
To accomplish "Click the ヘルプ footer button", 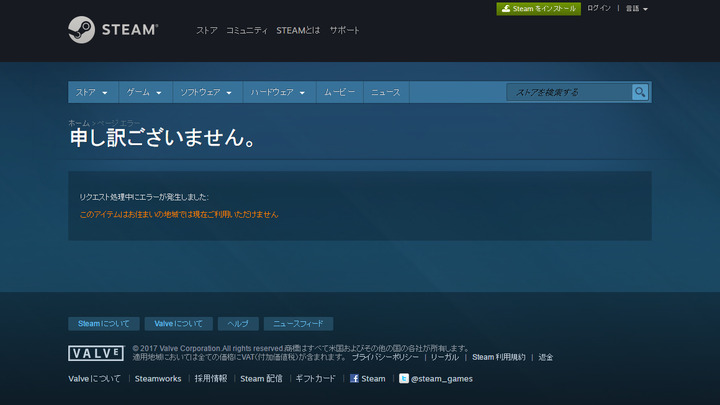I will click(238, 324).
